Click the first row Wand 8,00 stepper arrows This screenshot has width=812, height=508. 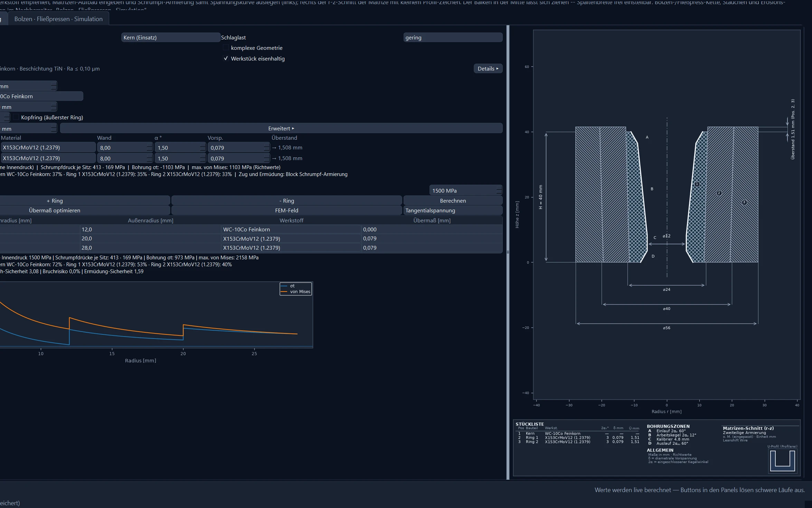pos(150,148)
